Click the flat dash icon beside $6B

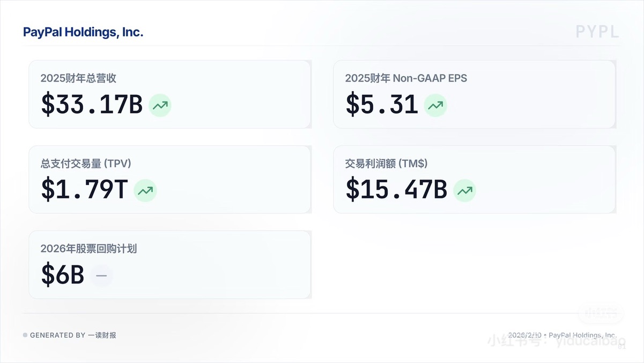coord(101,276)
